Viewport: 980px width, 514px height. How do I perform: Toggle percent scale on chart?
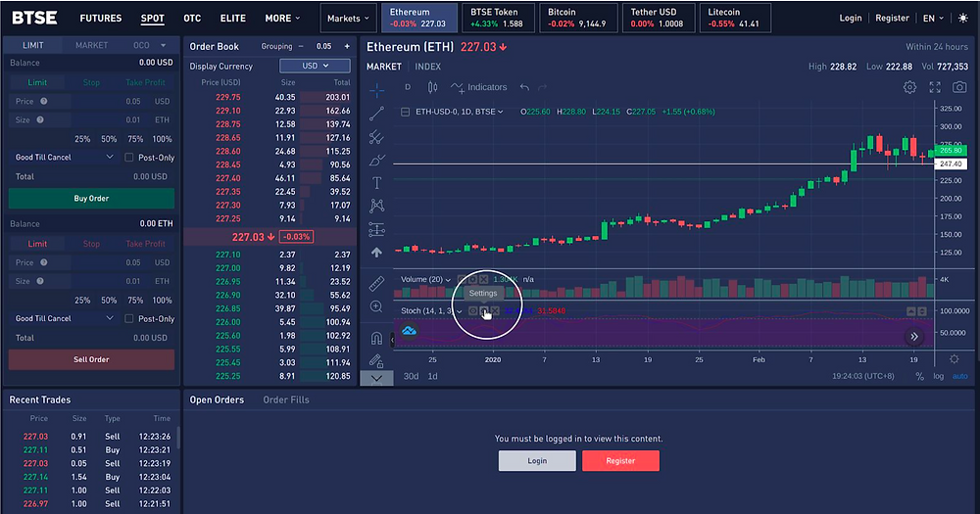pyautogui.click(x=919, y=376)
